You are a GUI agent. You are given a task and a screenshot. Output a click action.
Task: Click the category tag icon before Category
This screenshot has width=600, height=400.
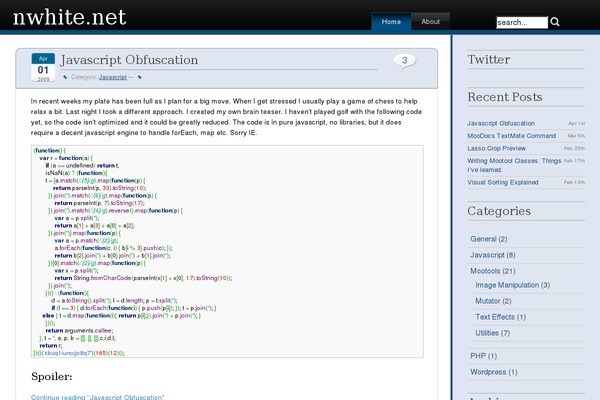(x=65, y=77)
